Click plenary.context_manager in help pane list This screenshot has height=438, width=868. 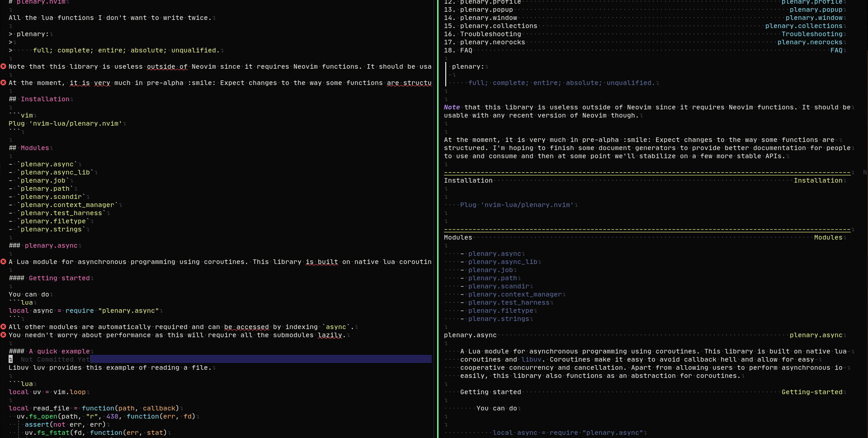[515, 294]
